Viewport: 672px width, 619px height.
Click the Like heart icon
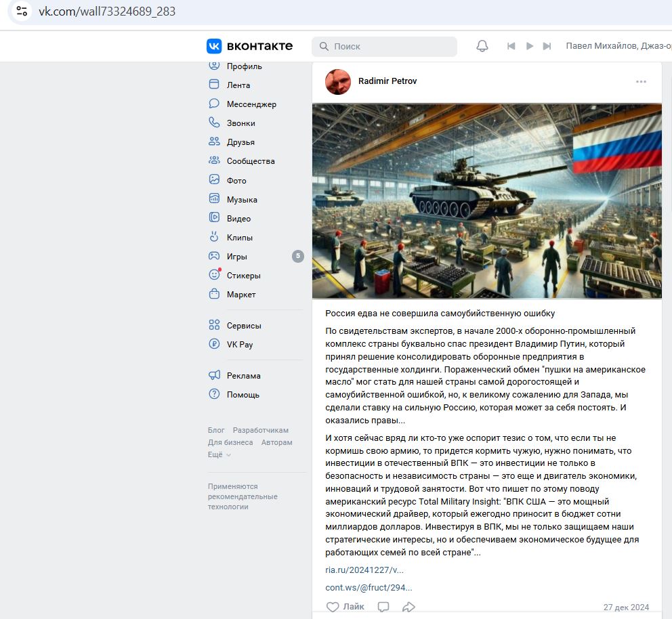[x=333, y=607]
